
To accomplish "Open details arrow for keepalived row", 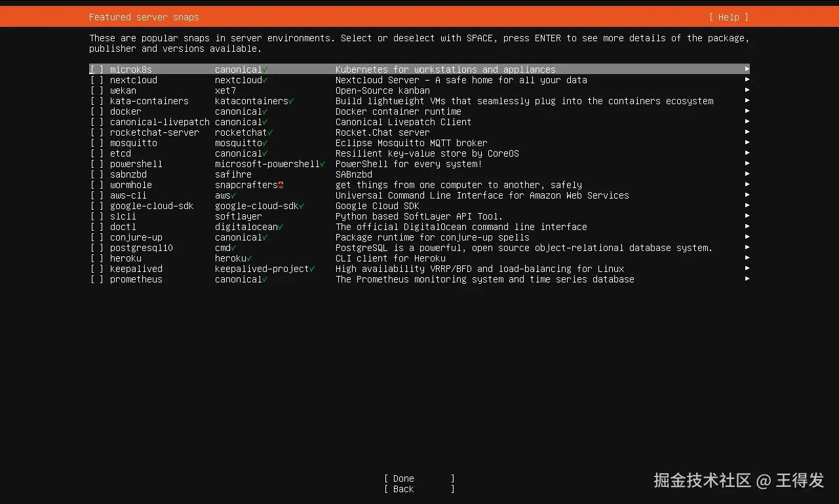I will (x=747, y=268).
